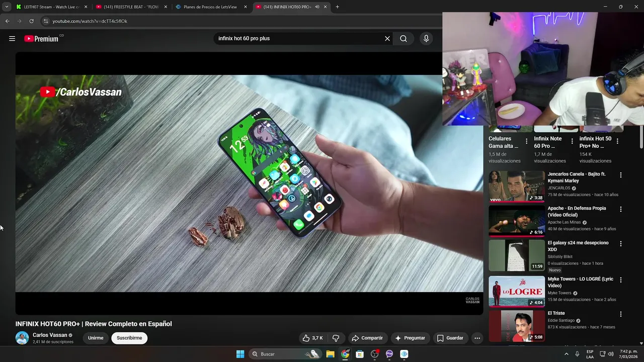The image size is (644, 362).
Task: Open options for Celulares Gama alta card
Action: tap(527, 141)
